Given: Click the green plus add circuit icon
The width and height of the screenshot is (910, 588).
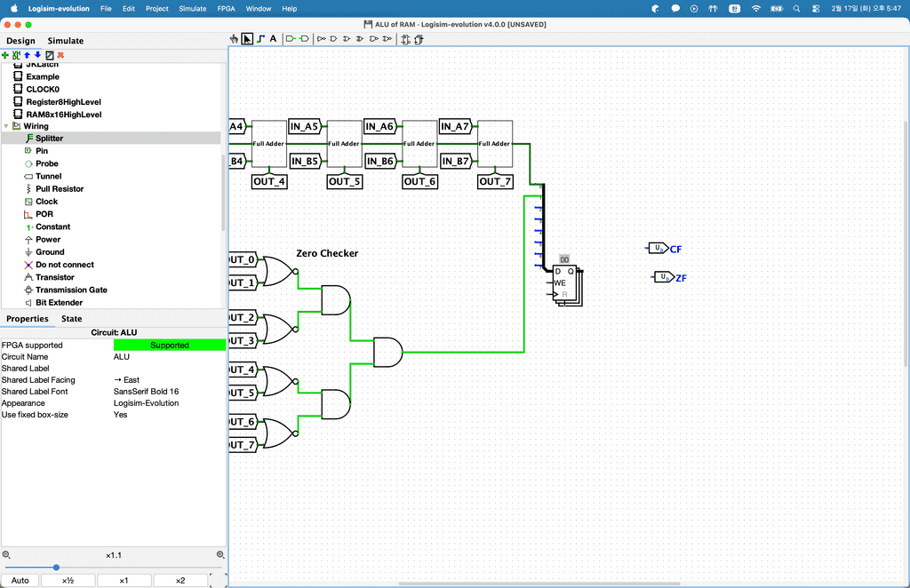Looking at the screenshot, I should click(5, 55).
